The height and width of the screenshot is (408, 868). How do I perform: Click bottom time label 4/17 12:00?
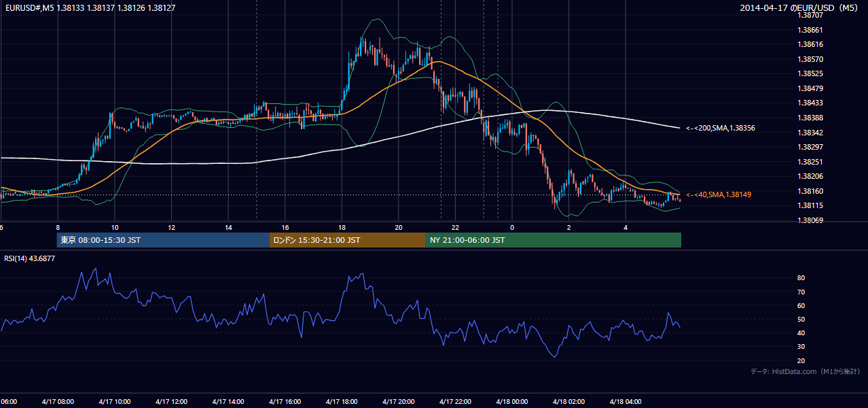coord(171,401)
